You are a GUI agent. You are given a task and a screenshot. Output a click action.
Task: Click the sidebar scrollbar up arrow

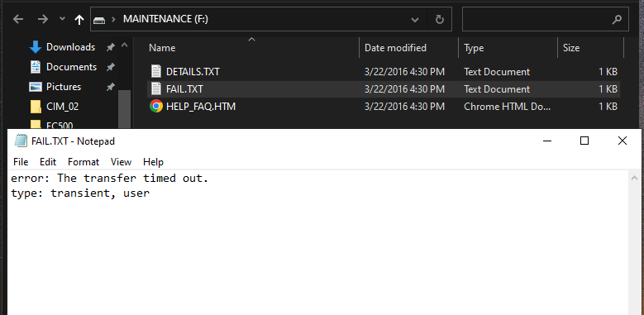point(125,45)
